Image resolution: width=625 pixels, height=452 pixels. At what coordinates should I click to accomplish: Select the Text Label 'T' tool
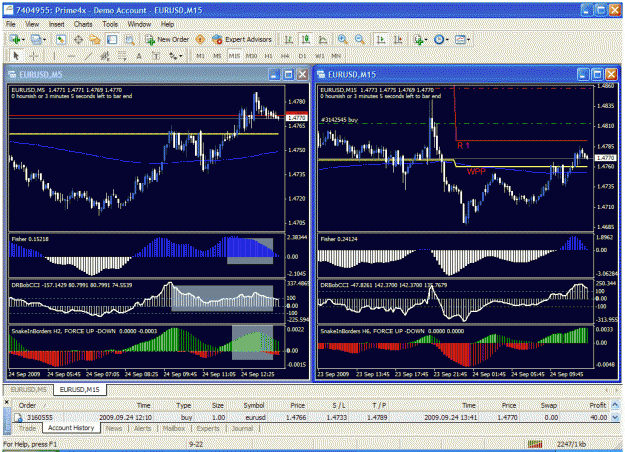click(x=156, y=56)
